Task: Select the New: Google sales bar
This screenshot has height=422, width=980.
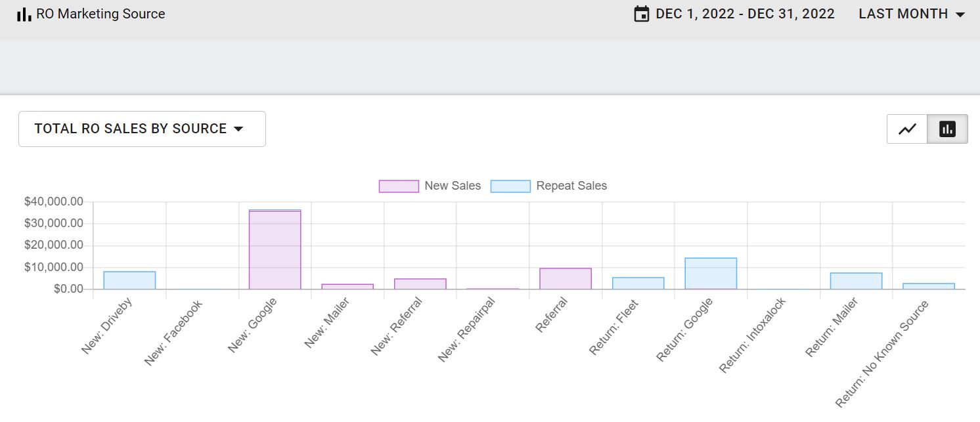Action: click(275, 250)
